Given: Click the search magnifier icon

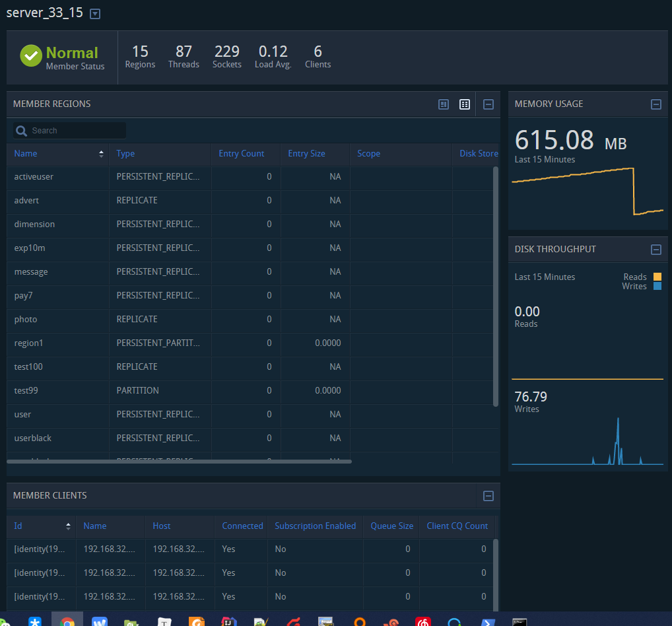Looking at the screenshot, I should (x=22, y=131).
